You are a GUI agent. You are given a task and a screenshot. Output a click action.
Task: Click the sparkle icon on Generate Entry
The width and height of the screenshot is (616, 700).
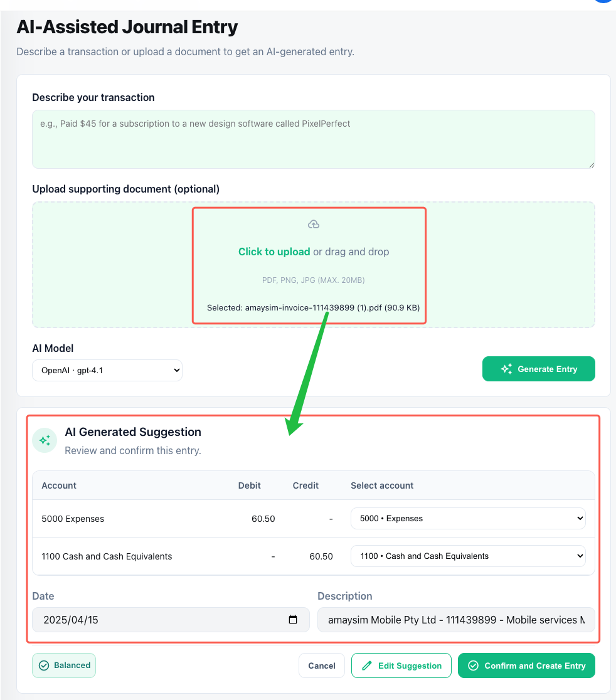pos(506,369)
